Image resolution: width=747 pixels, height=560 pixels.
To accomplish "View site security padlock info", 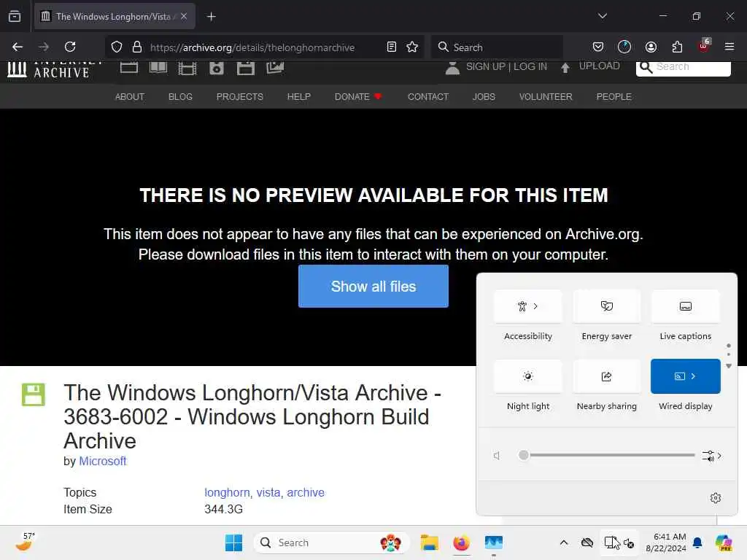I will tap(137, 47).
